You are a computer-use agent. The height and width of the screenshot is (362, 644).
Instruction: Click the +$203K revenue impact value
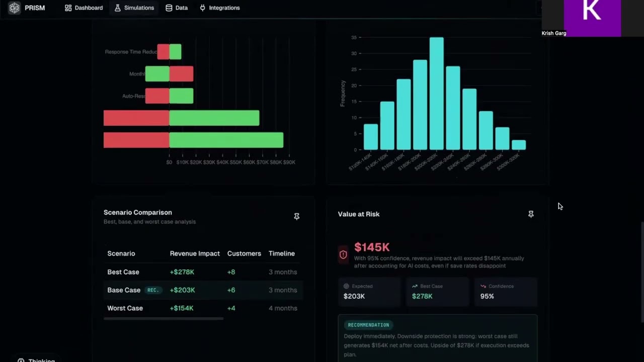click(182, 290)
